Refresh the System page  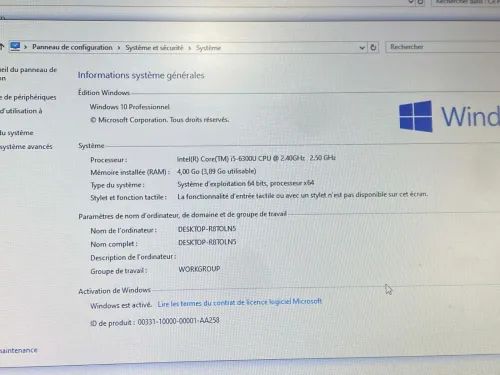point(373,47)
